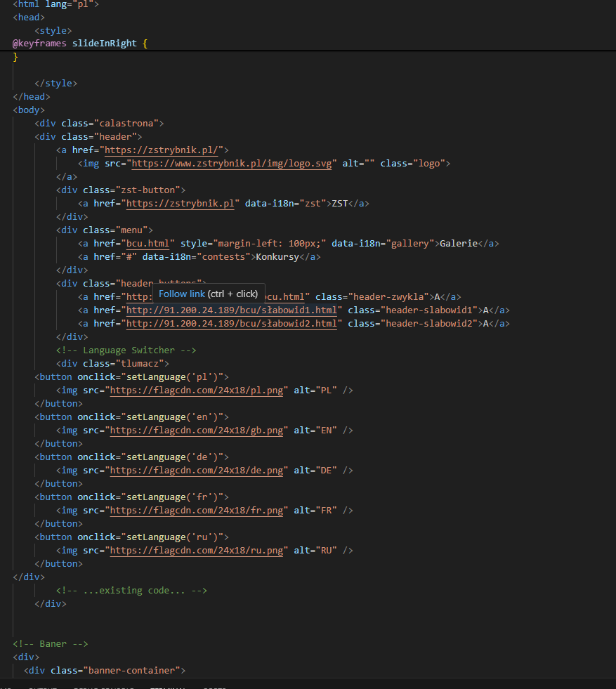
Task: Click the "calastrona" class value
Action: click(x=131, y=123)
